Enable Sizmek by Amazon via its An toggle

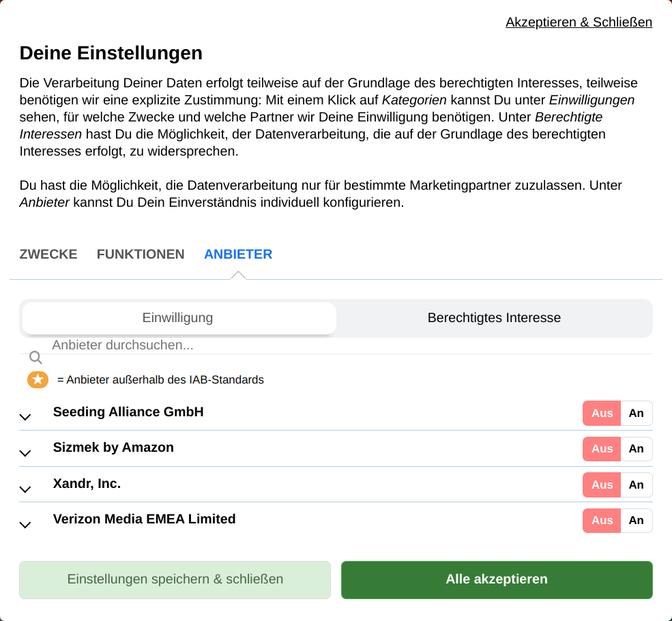click(637, 449)
